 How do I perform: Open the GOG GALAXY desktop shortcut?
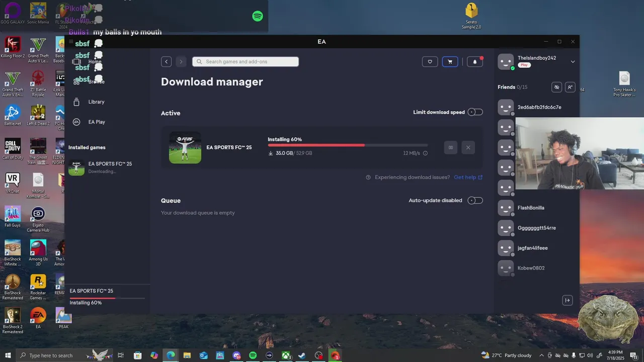click(13, 14)
